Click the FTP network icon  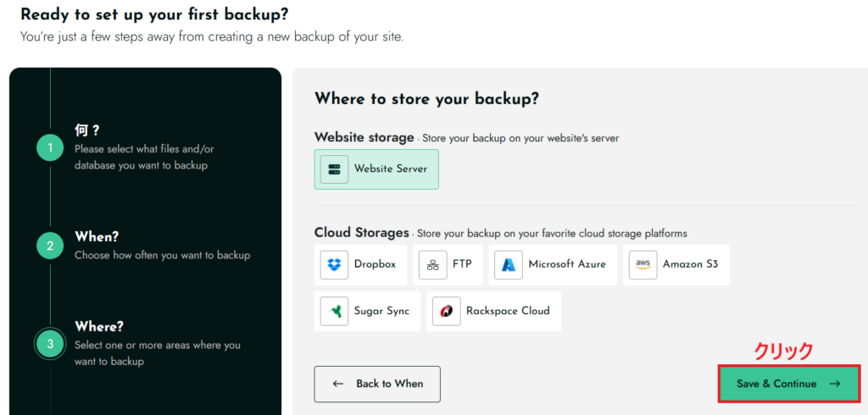click(x=432, y=264)
